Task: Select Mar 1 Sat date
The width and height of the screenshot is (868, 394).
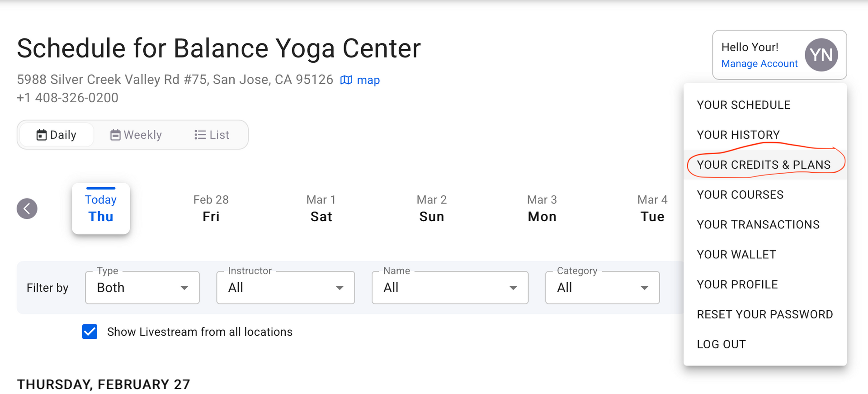Action: (x=321, y=209)
